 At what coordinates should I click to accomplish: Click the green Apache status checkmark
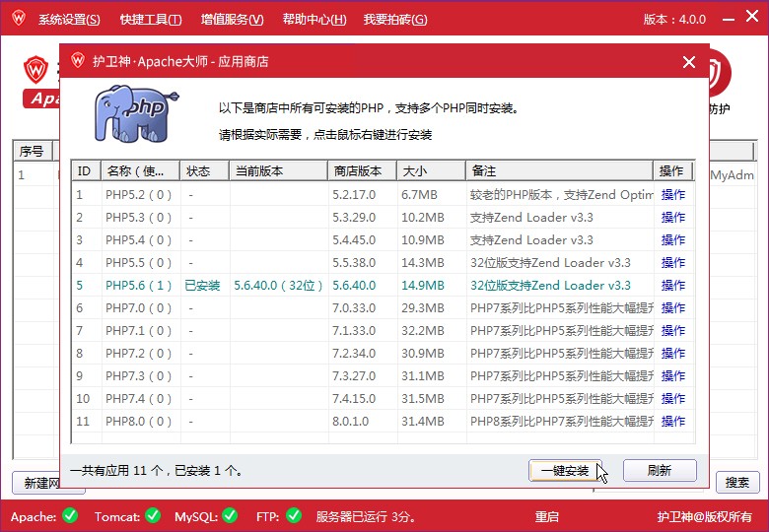pos(69,515)
